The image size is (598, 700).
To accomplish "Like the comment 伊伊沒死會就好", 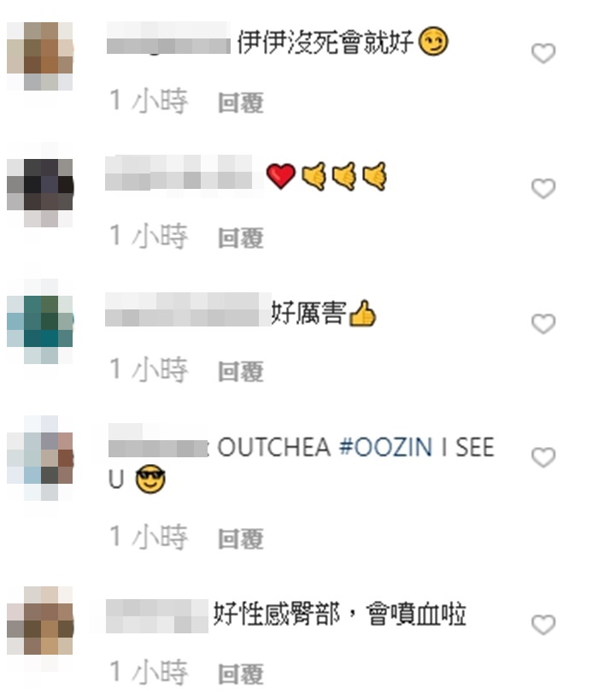I will point(543,54).
